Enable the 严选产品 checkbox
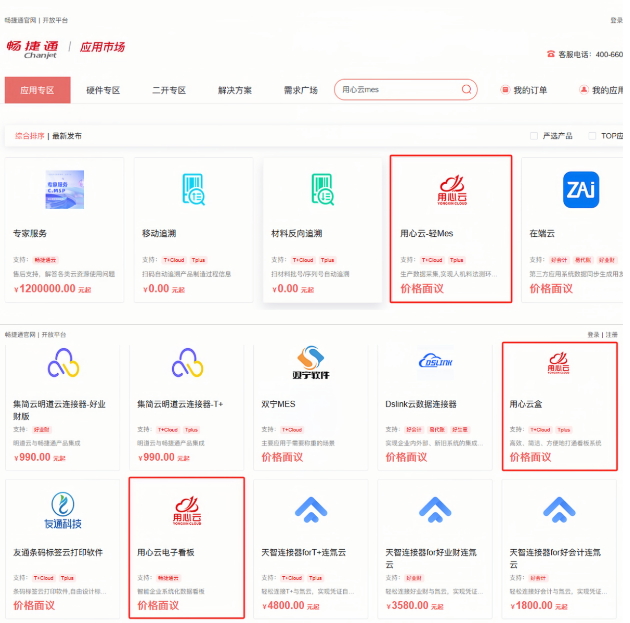Viewport: 630px width, 623px height. [x=534, y=136]
